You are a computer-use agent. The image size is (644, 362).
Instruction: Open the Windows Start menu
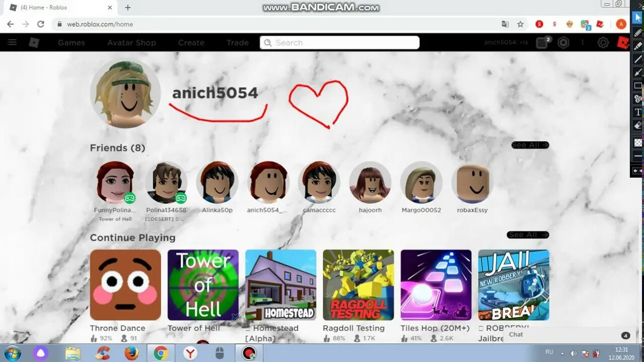point(12,353)
